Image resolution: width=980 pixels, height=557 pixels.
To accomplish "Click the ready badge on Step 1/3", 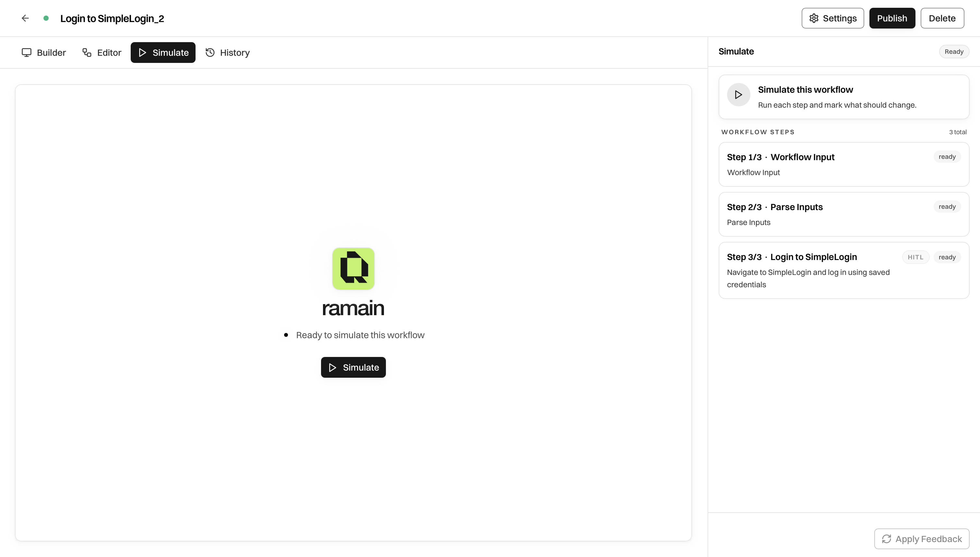I will pyautogui.click(x=947, y=157).
